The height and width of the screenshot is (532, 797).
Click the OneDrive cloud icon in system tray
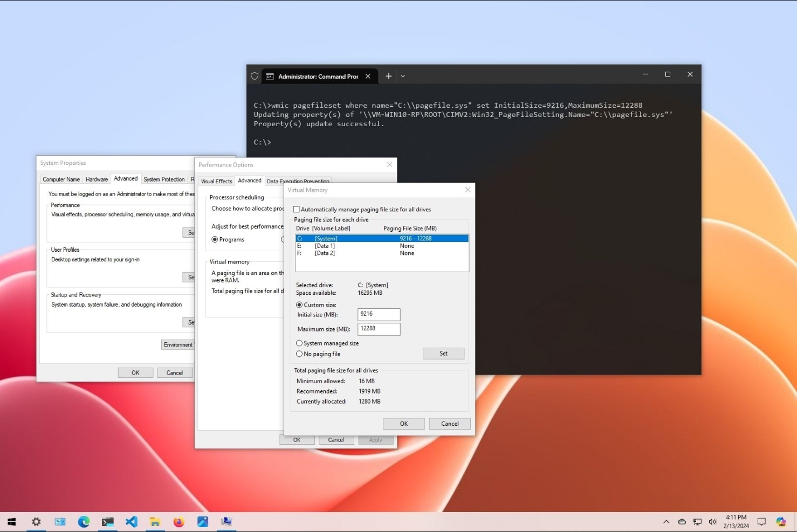[x=682, y=521]
